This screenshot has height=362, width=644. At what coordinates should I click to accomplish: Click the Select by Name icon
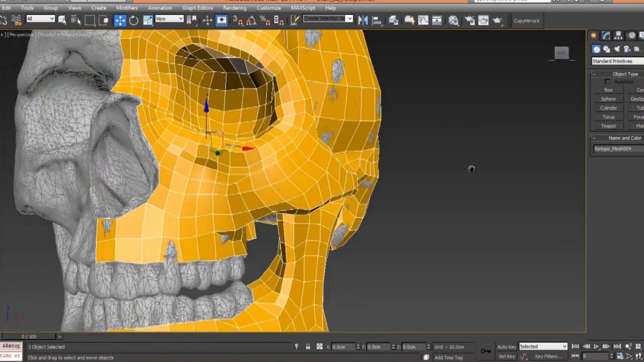76,20
